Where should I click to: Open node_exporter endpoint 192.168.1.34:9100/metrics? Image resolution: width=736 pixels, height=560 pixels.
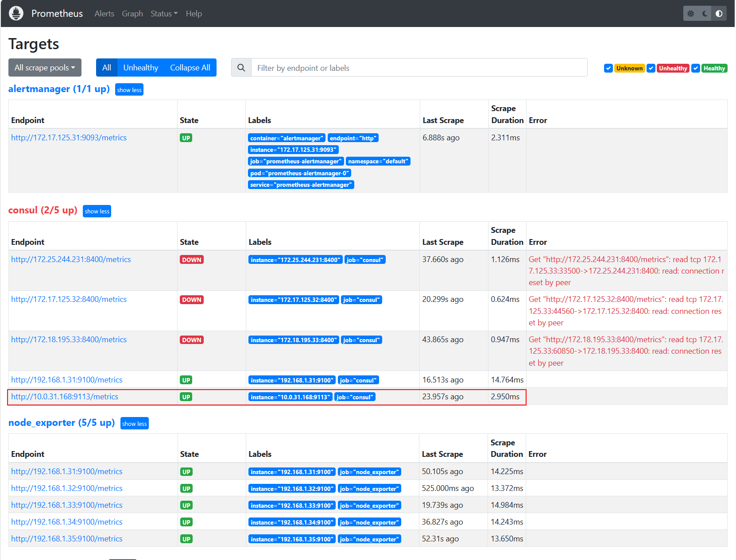[x=67, y=522]
